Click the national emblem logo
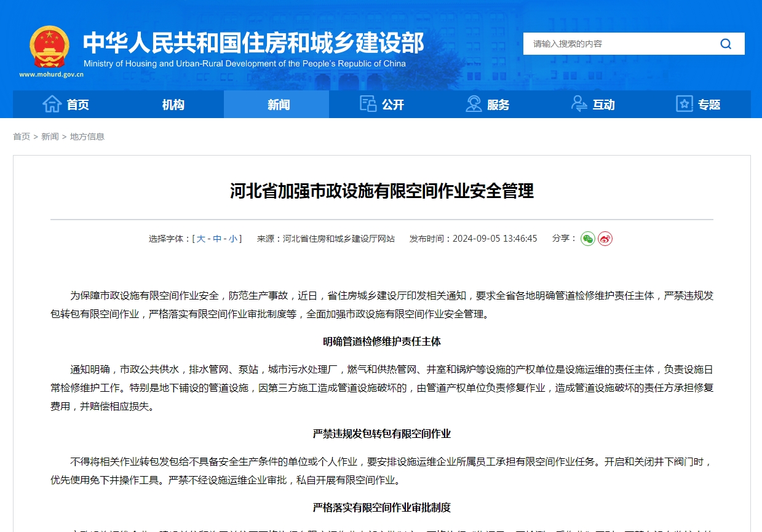 50,48
